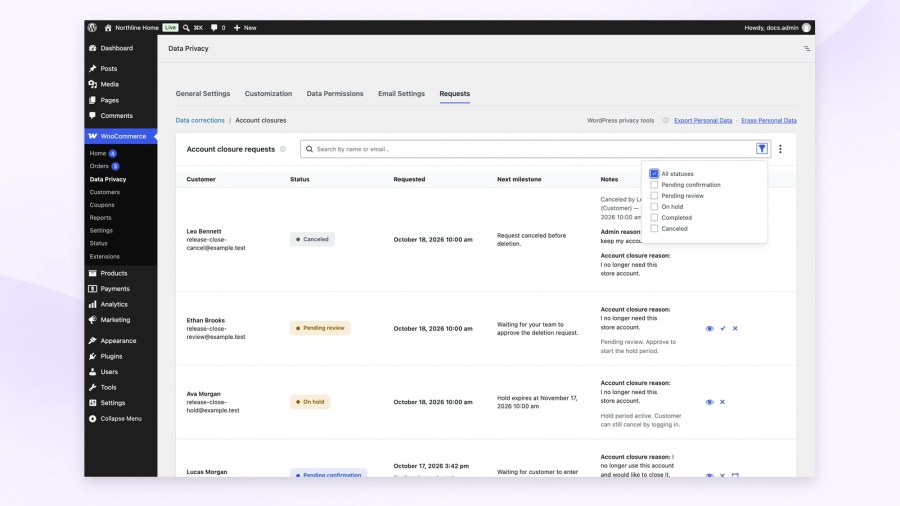900x506 pixels.
Task: View Ava Morgan request with eye icon
Action: [709, 402]
